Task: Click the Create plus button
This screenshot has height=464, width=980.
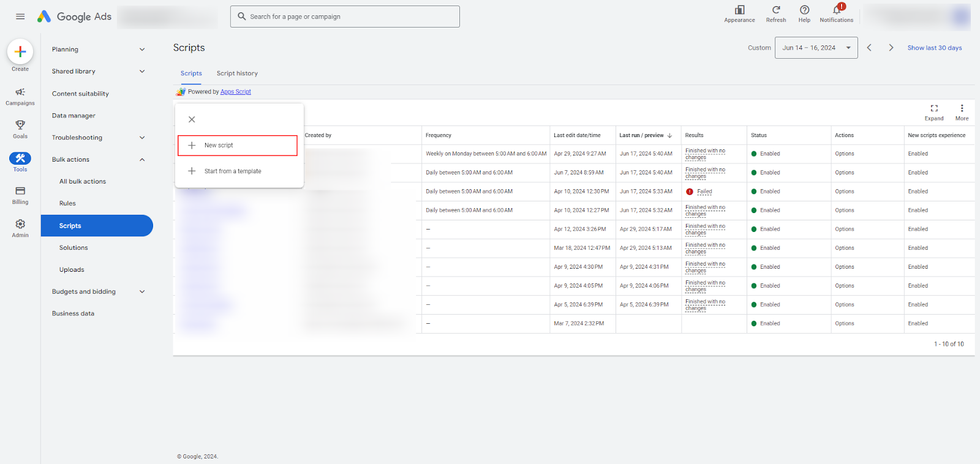Action: [x=20, y=52]
